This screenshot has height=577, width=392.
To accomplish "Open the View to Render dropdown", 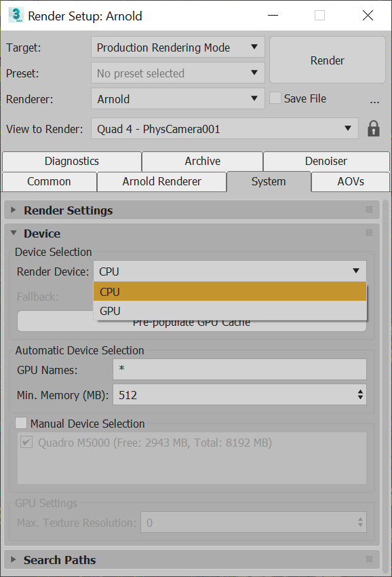I will [224, 129].
